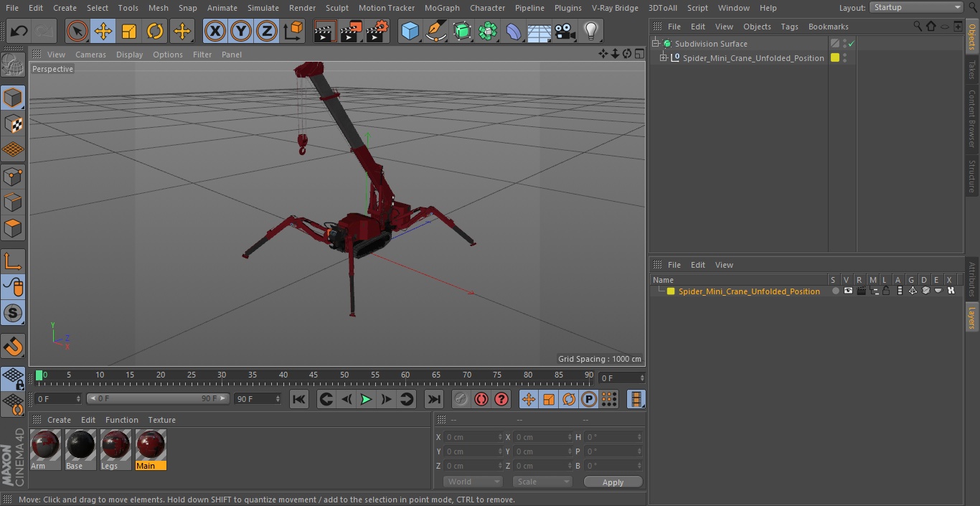The width and height of the screenshot is (980, 506).
Task: Select the Rotate tool
Action: click(155, 31)
